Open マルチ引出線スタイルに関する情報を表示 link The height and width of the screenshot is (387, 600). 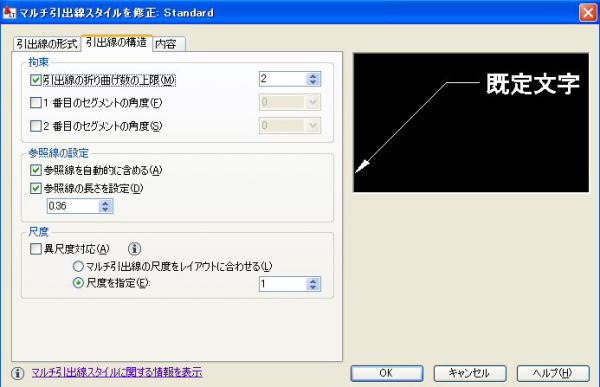coord(117,372)
